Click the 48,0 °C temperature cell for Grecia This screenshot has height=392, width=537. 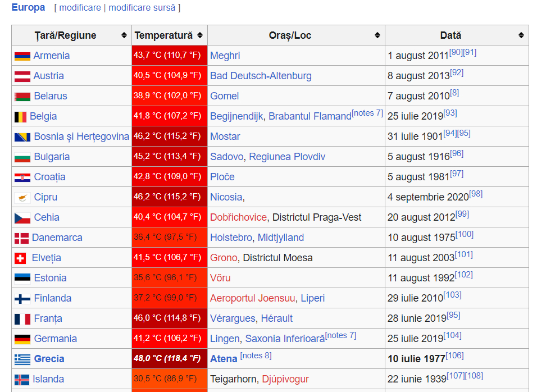(x=170, y=359)
